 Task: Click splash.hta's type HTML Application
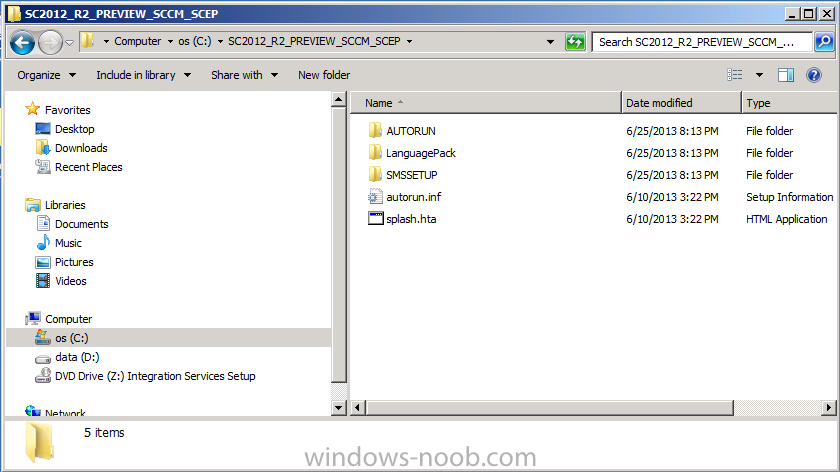786,219
